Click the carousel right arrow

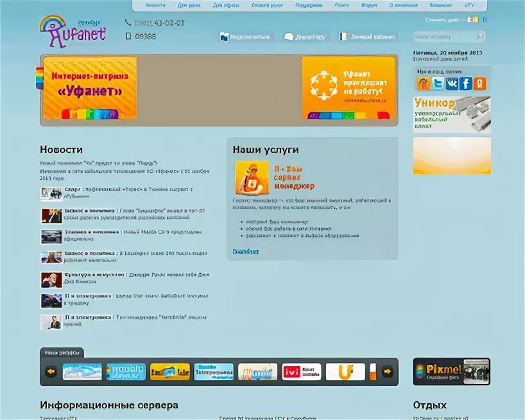(x=388, y=372)
